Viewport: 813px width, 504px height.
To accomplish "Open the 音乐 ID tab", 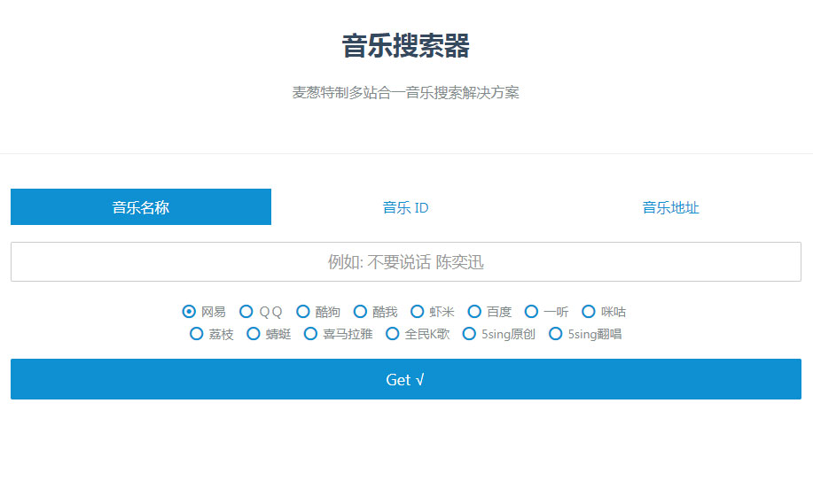I will (406, 207).
